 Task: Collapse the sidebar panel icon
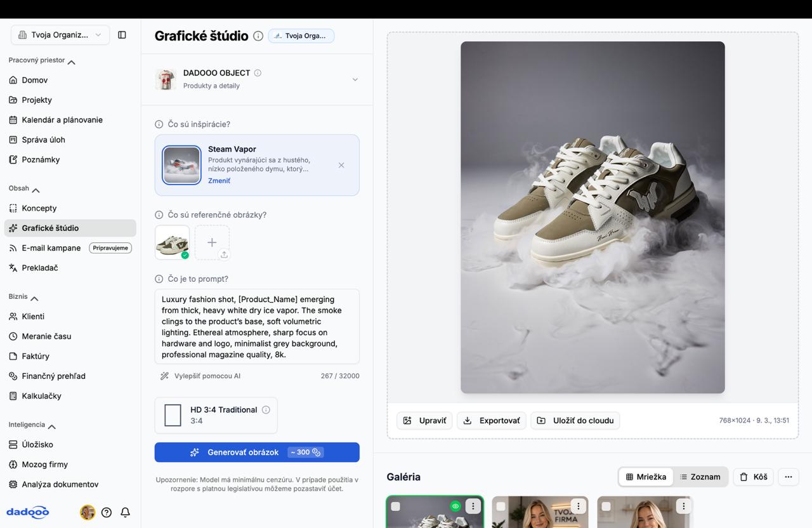[122, 35]
